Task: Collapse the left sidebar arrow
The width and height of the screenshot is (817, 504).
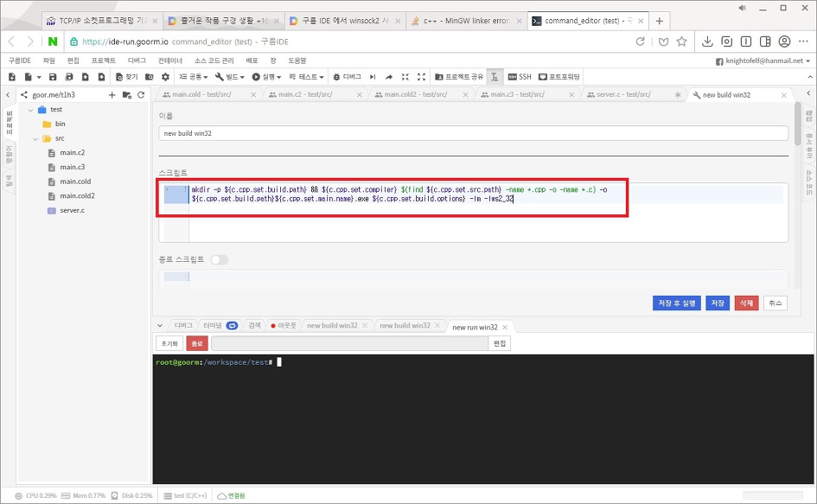Action: coord(8,95)
